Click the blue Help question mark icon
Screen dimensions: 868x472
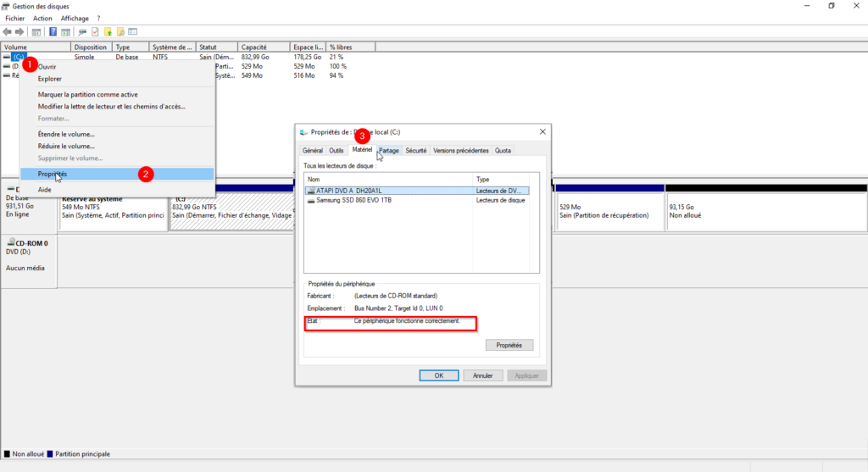point(53,32)
